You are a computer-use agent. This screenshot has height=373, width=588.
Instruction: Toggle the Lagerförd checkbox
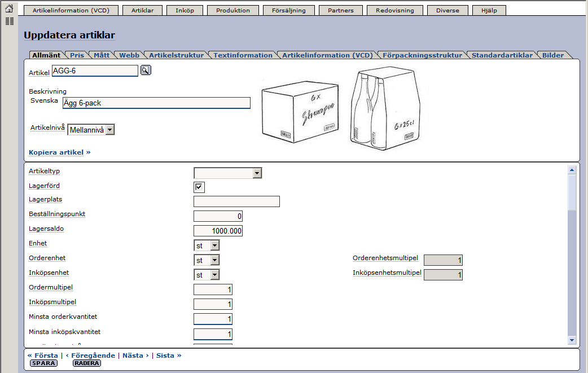199,187
